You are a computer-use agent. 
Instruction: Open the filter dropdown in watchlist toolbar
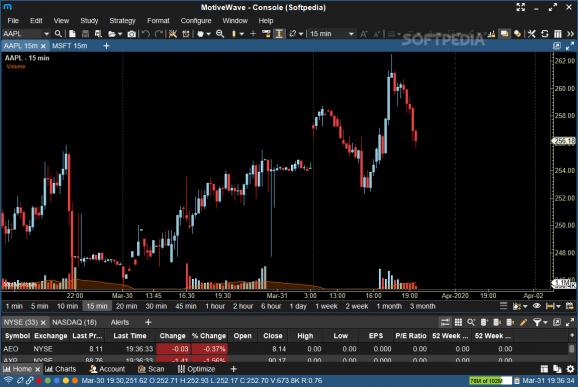coord(539,322)
